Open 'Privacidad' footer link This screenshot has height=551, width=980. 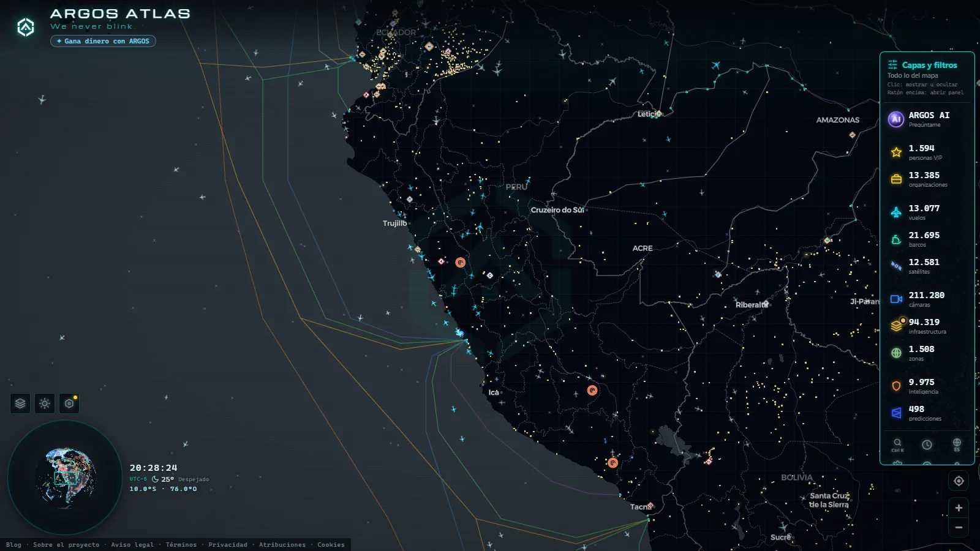point(228,545)
